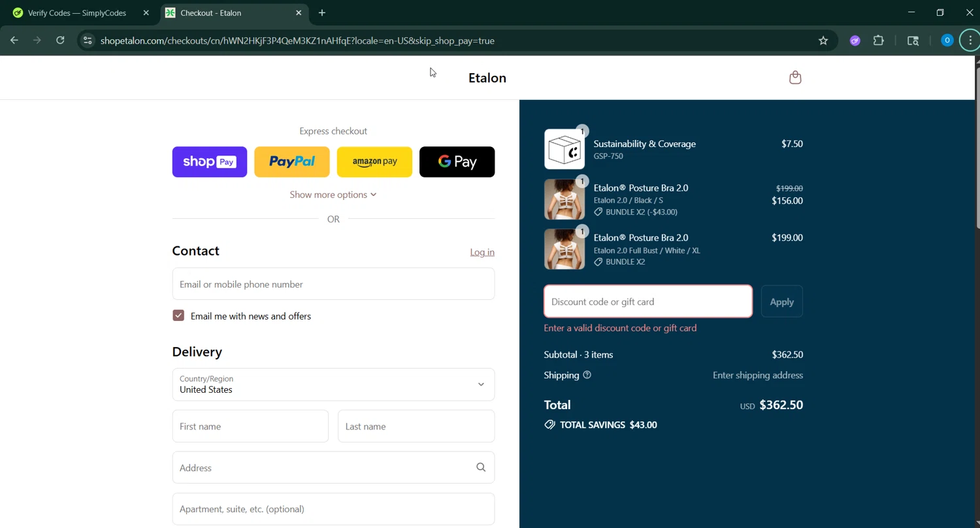Reload the checkout page
The width and height of the screenshot is (980, 528).
pos(60,41)
